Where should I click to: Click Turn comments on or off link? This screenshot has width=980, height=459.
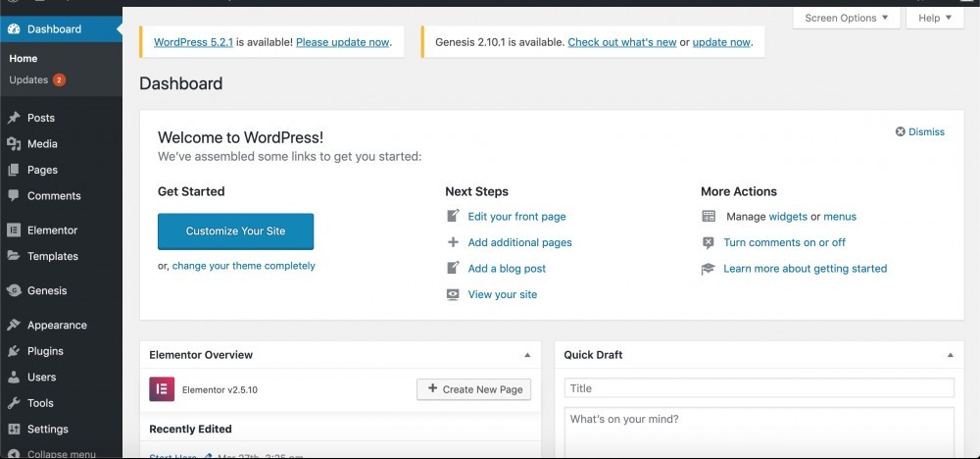click(784, 242)
